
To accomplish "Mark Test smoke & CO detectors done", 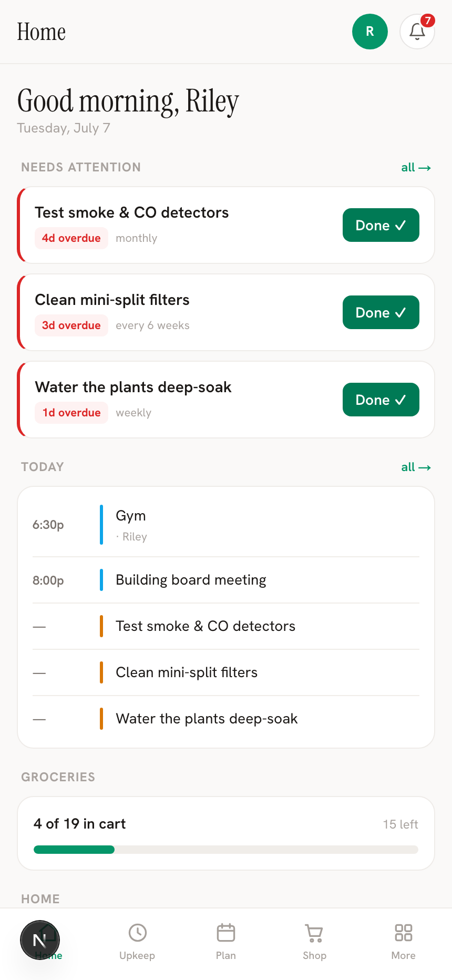I will 381,225.
